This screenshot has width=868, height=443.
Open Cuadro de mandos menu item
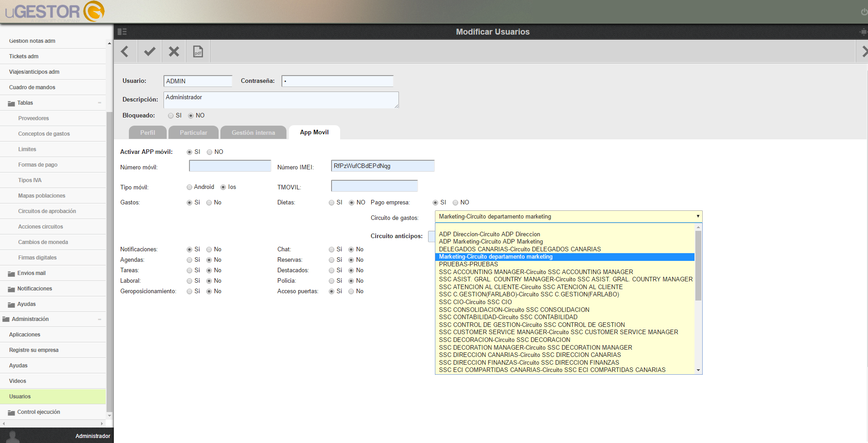point(53,87)
